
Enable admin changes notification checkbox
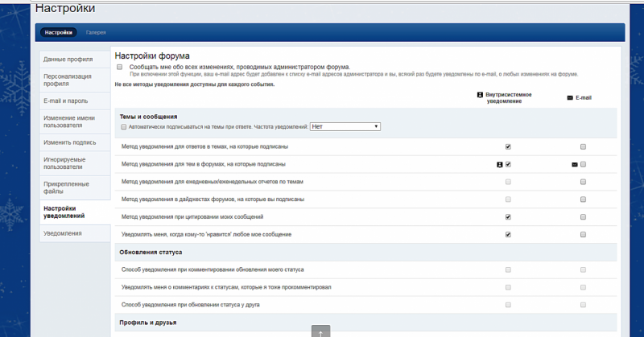[x=119, y=67]
